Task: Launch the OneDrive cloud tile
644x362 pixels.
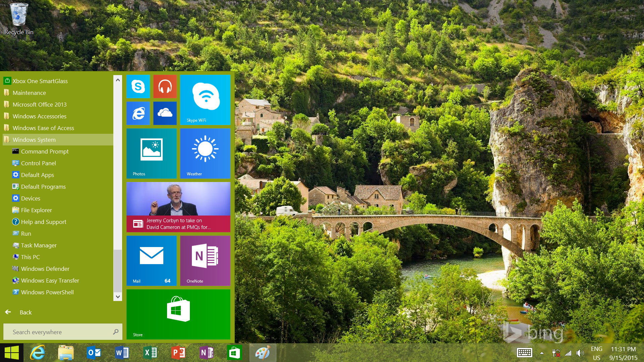Action: 165,113
